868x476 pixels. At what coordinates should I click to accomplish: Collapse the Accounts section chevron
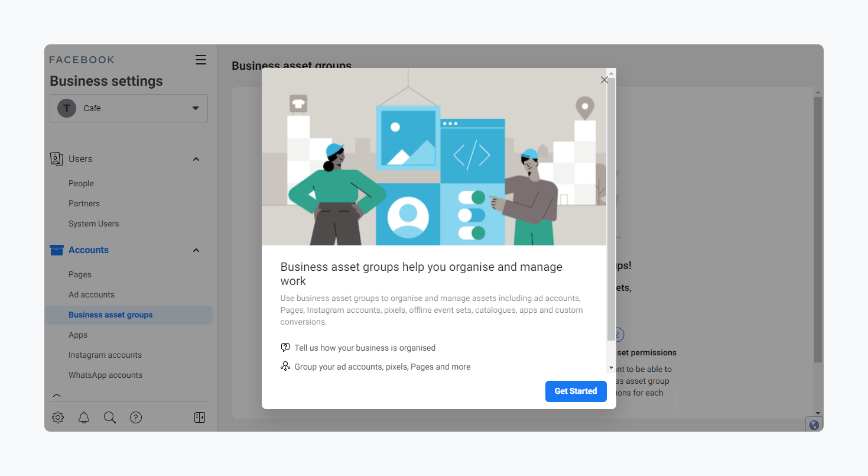(x=196, y=250)
